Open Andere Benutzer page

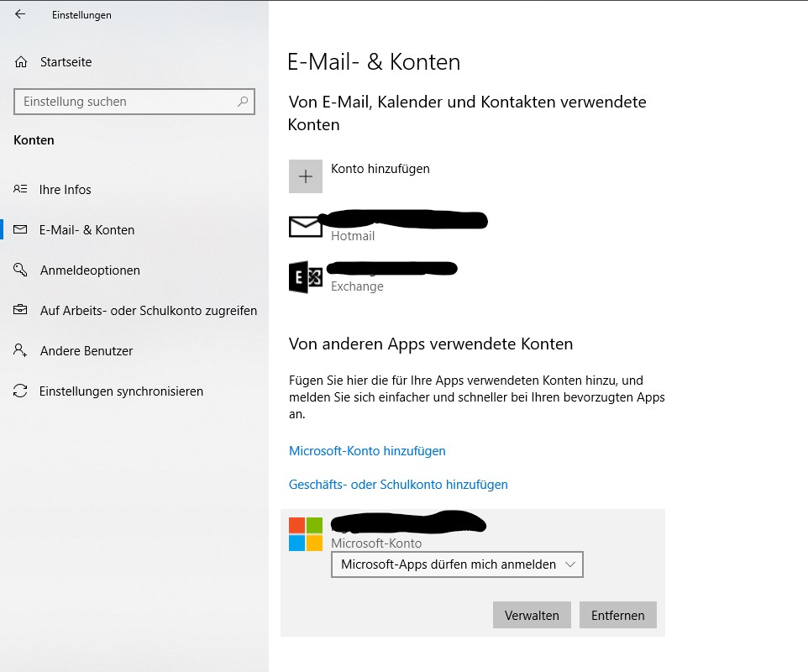(87, 351)
